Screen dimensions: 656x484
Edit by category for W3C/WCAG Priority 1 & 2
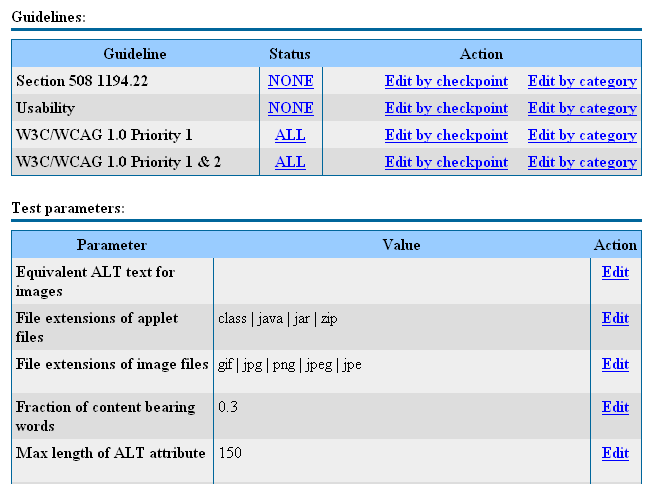(x=582, y=162)
